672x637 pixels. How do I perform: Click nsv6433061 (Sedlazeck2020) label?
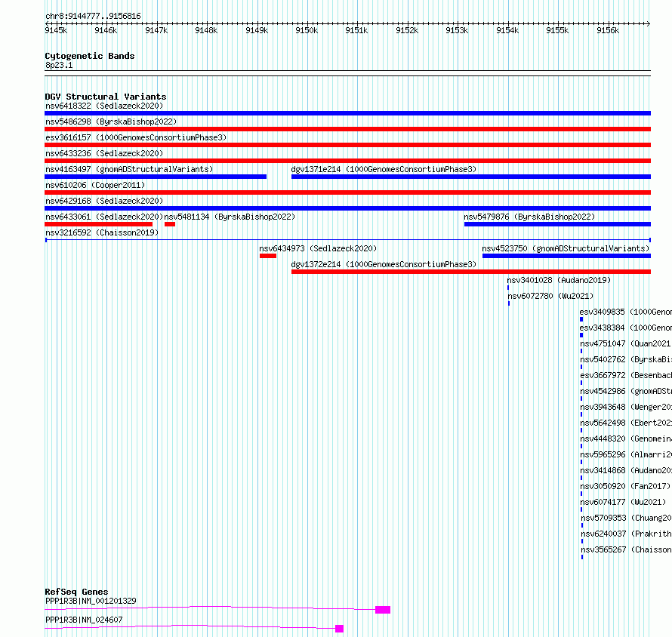pos(104,217)
